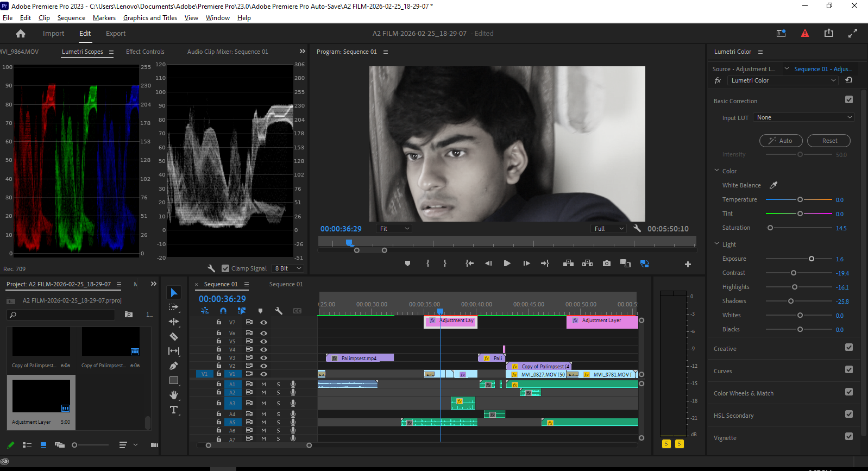Play the Program Monitor sequence

(x=507, y=263)
